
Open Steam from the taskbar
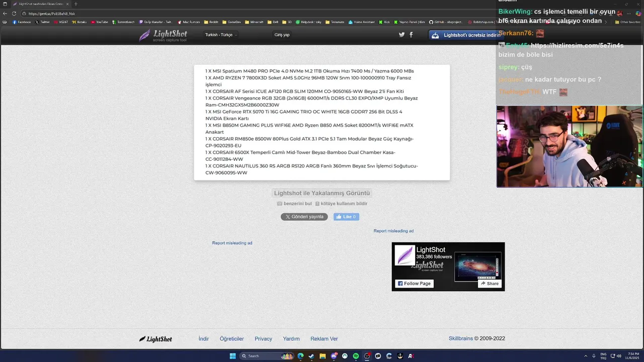311,356
